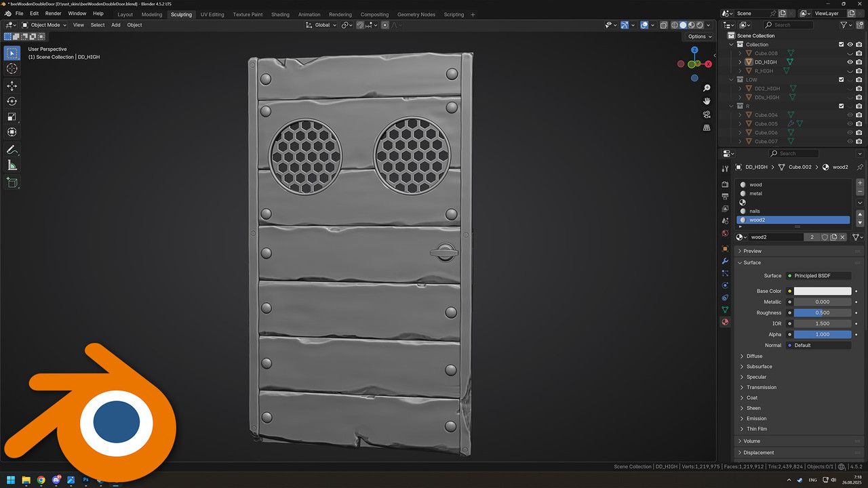
Task: Select the Scale tool
Action: 12,117
